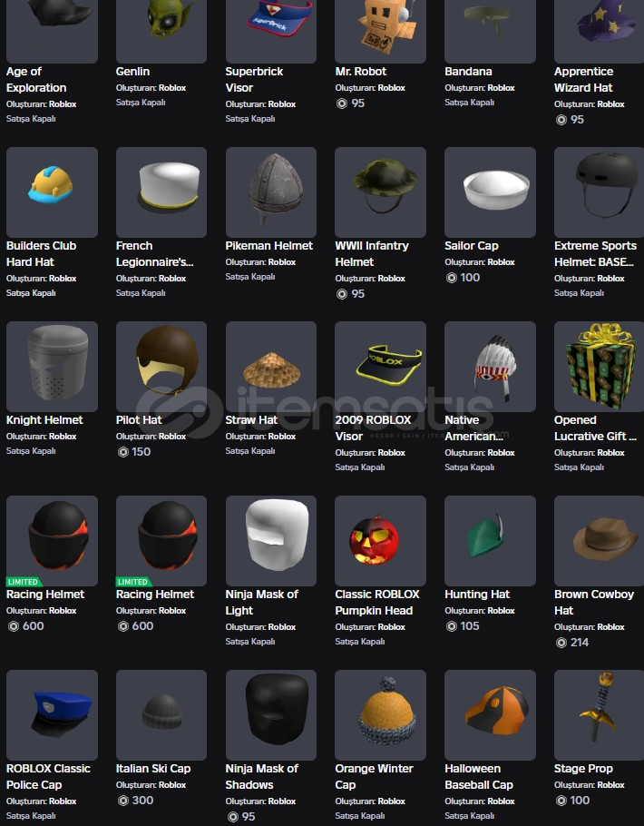Click 'Satışa Kapalı' under ROBLOX Classic Police Cap

pyautogui.click(x=31, y=816)
